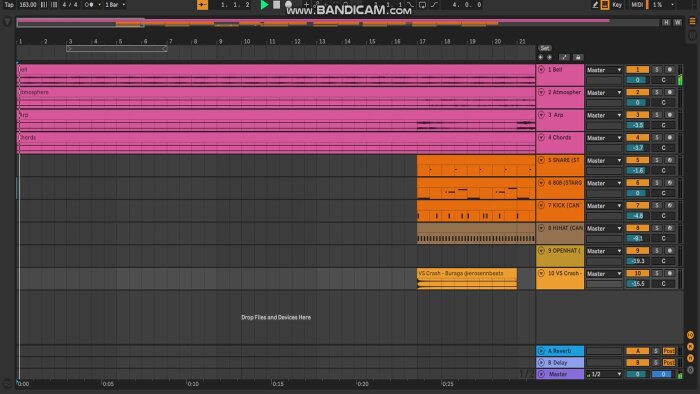Deactivate track 8 HIHAT activator

[x=638, y=228]
